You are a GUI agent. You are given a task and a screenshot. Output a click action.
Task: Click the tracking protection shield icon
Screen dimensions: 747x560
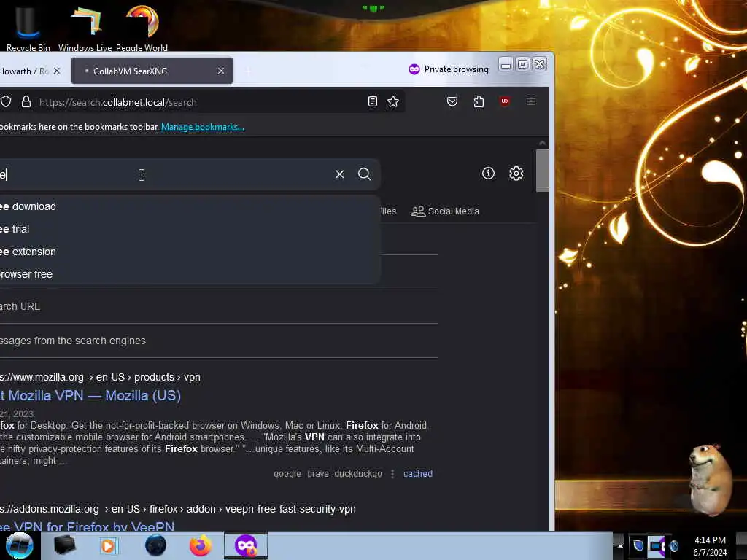tap(6, 101)
